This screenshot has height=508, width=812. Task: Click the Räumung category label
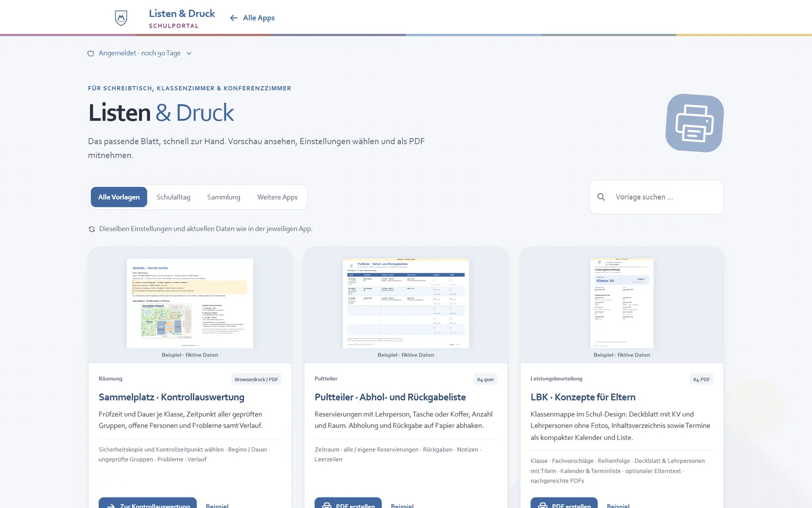point(110,379)
